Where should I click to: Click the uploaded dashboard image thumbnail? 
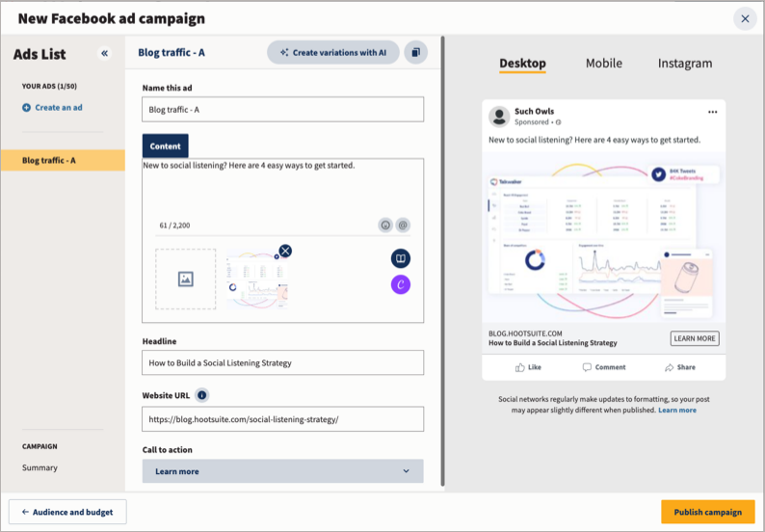tap(257, 279)
